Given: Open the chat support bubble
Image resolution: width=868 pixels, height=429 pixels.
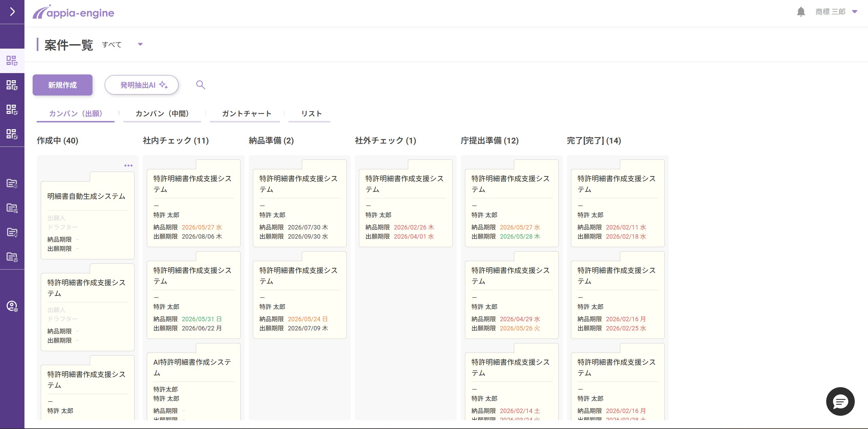Looking at the screenshot, I should 840,401.
